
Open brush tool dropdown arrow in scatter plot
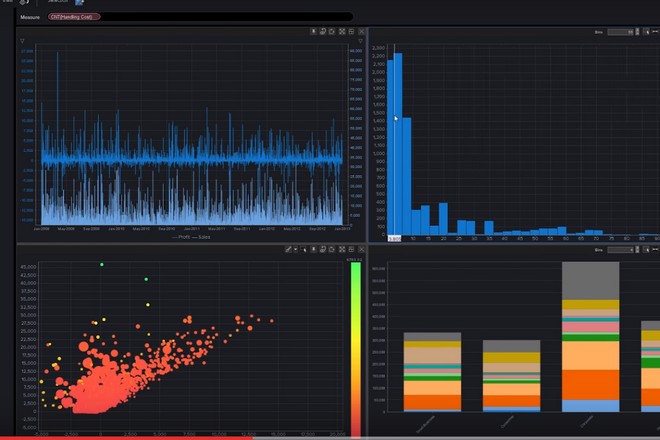[295, 249]
